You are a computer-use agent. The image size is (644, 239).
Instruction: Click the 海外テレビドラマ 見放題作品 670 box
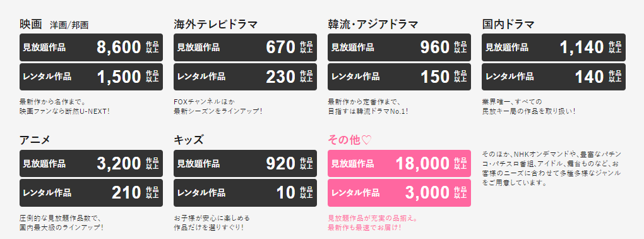click(245, 47)
